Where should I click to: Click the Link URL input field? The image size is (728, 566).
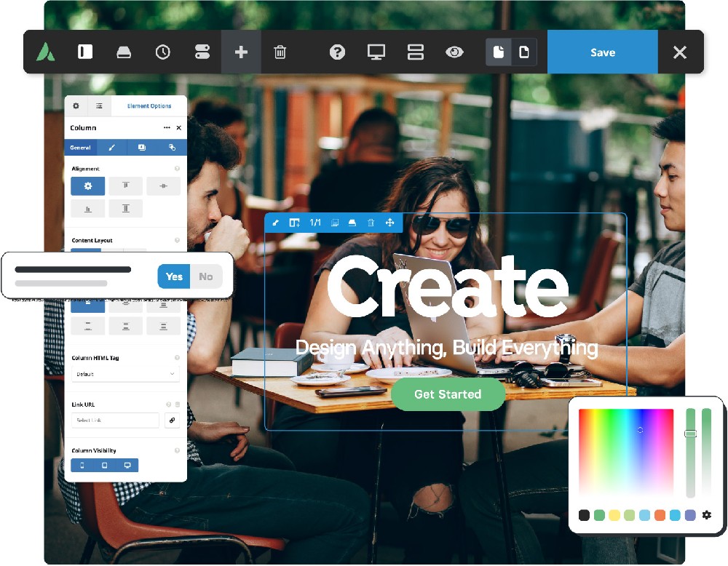click(115, 420)
